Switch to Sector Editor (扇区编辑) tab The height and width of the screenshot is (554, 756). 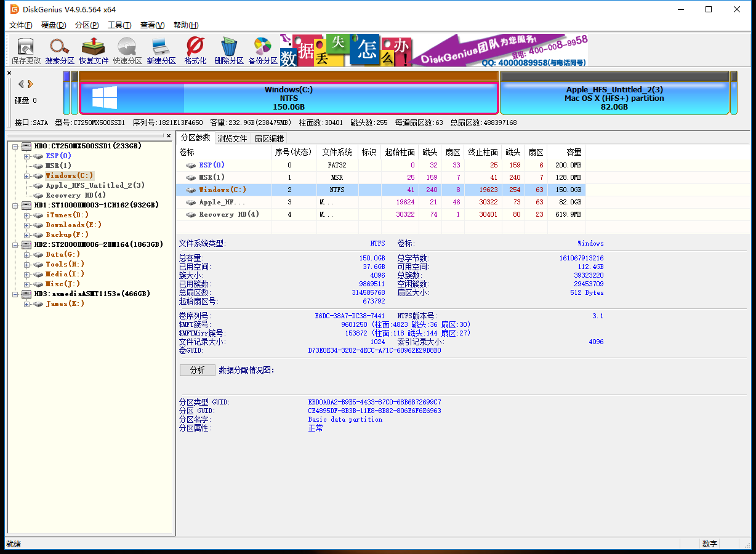coord(270,138)
